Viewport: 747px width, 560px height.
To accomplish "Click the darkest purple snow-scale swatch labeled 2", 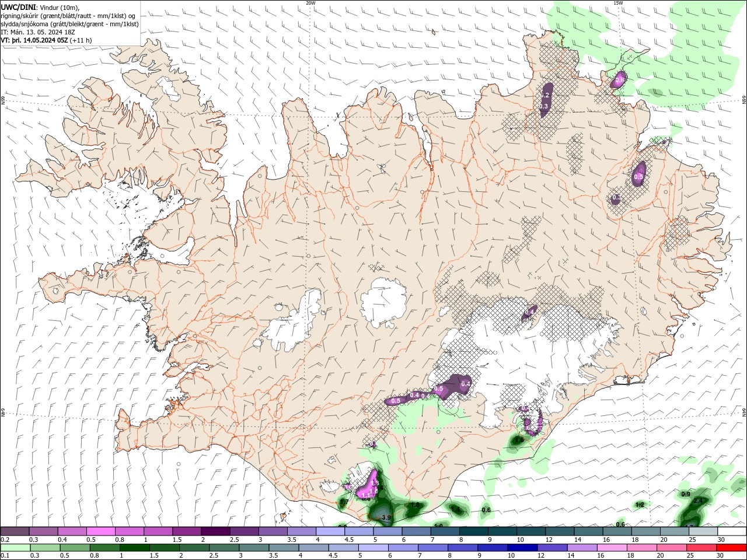I will (215, 531).
